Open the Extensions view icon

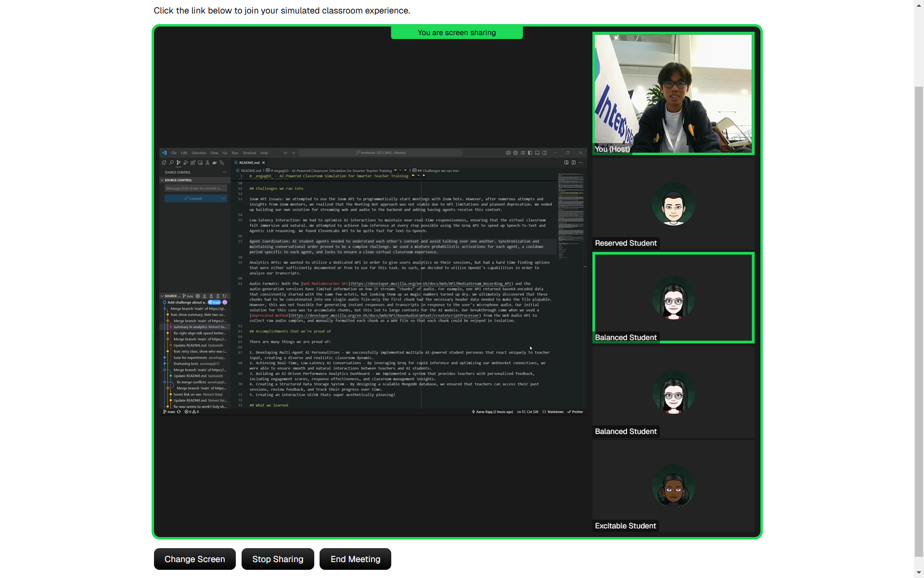pos(193,163)
